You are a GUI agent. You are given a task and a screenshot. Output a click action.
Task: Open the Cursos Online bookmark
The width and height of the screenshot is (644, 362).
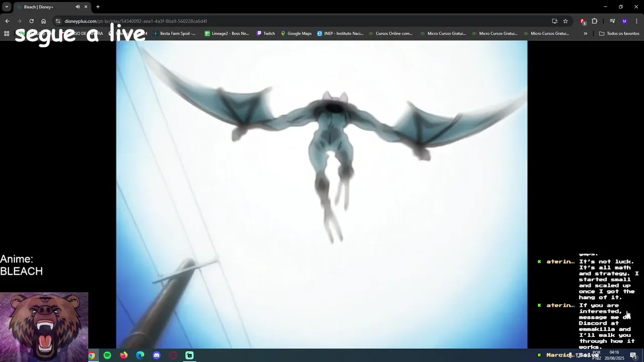click(390, 34)
